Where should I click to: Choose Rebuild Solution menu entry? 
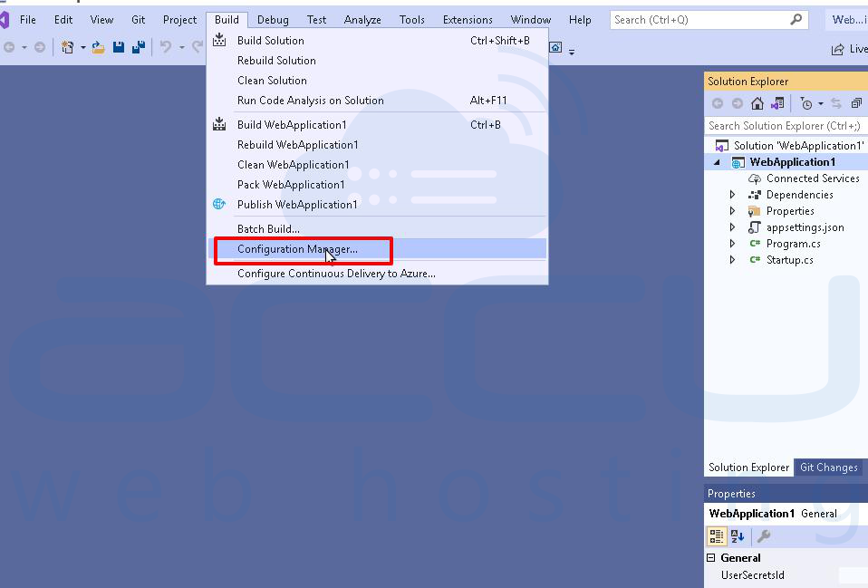click(x=377, y=61)
